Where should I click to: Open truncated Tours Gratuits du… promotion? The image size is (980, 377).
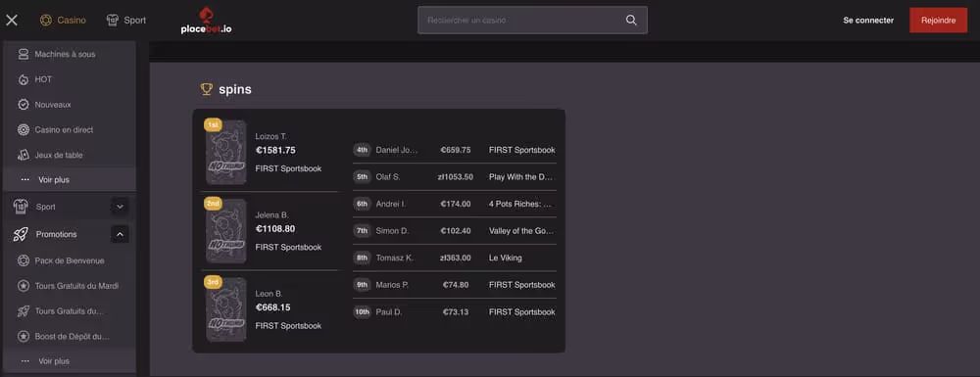[x=70, y=310]
